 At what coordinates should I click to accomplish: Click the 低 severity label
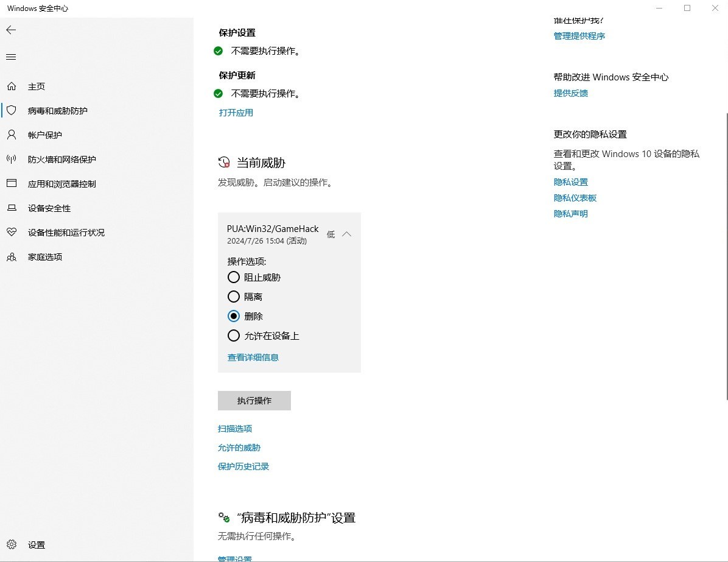point(331,234)
